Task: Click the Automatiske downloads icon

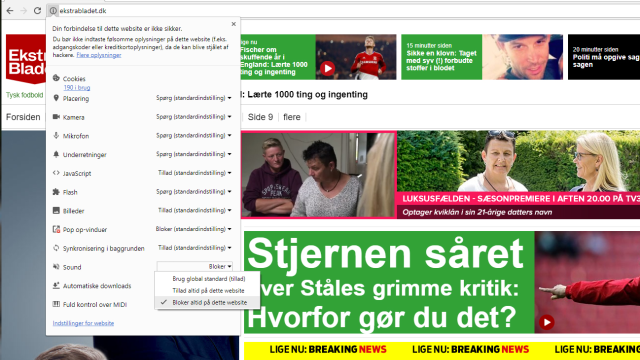Action: [56, 285]
